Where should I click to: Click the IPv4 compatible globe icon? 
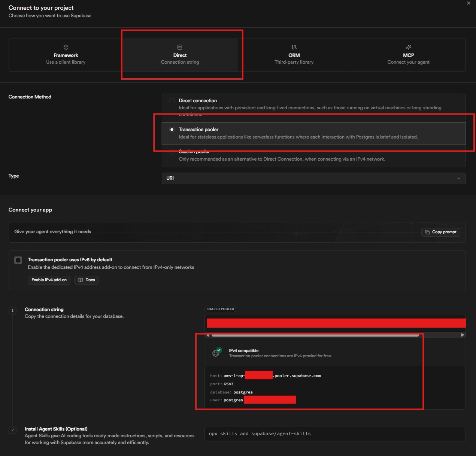pyautogui.click(x=216, y=353)
